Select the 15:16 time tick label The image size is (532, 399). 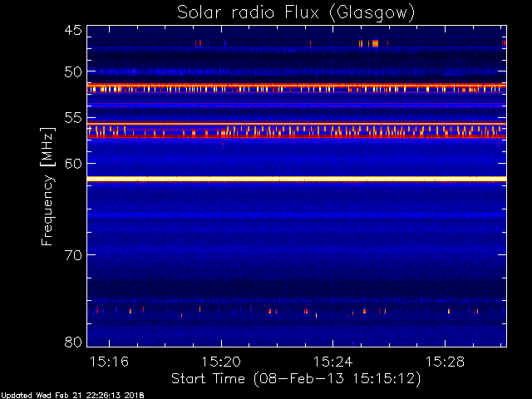(109, 362)
